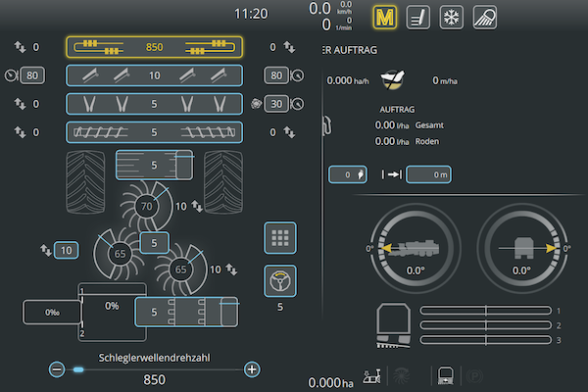The height and width of the screenshot is (392, 588).
Task: Open the grid keypad button
Action: [x=281, y=238]
